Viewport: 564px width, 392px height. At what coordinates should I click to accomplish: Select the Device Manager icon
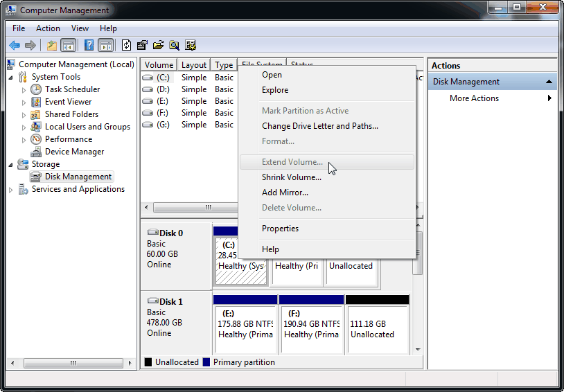click(x=36, y=152)
